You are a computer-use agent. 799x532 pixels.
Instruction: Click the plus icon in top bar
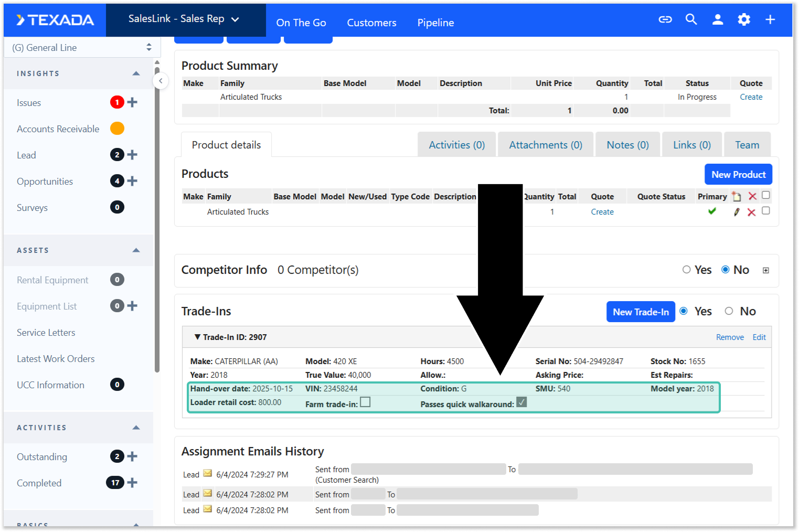770,19
